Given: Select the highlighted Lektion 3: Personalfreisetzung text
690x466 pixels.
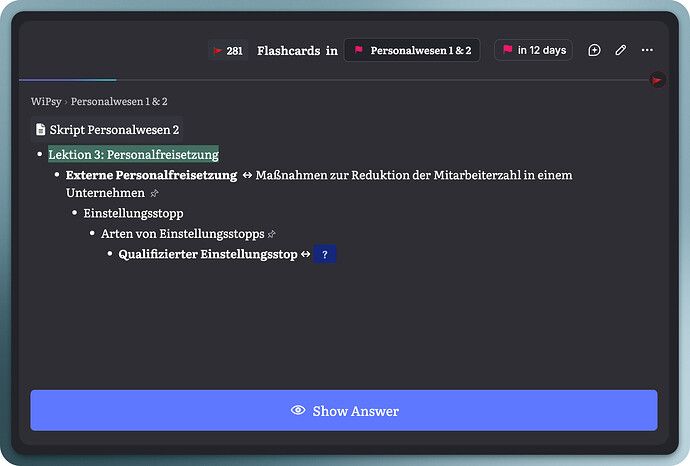Looking at the screenshot, I should [x=133, y=155].
